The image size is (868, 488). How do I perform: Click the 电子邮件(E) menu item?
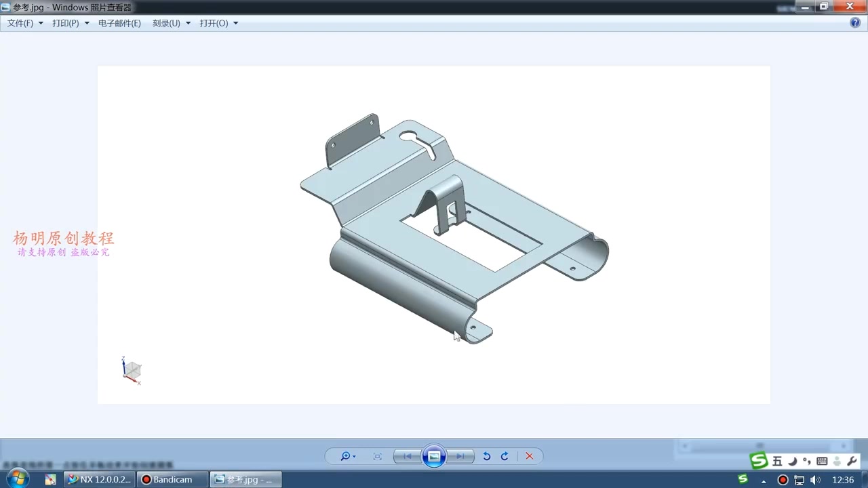point(119,23)
